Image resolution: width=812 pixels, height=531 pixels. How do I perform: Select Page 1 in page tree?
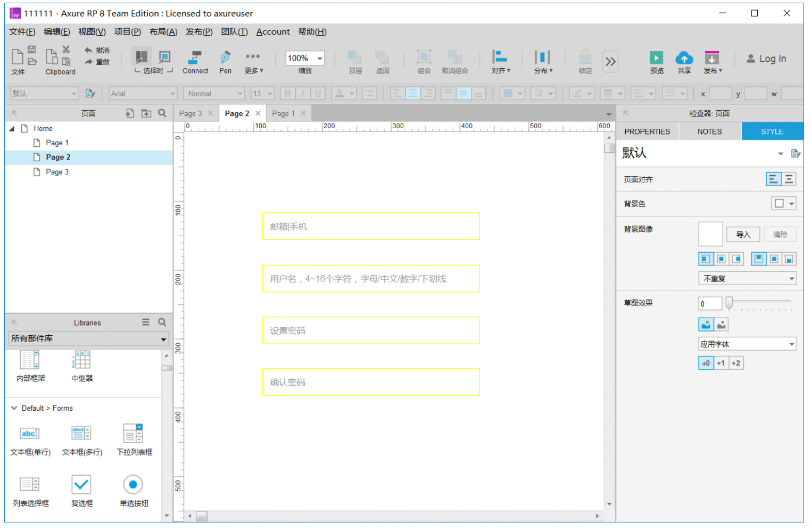click(57, 143)
